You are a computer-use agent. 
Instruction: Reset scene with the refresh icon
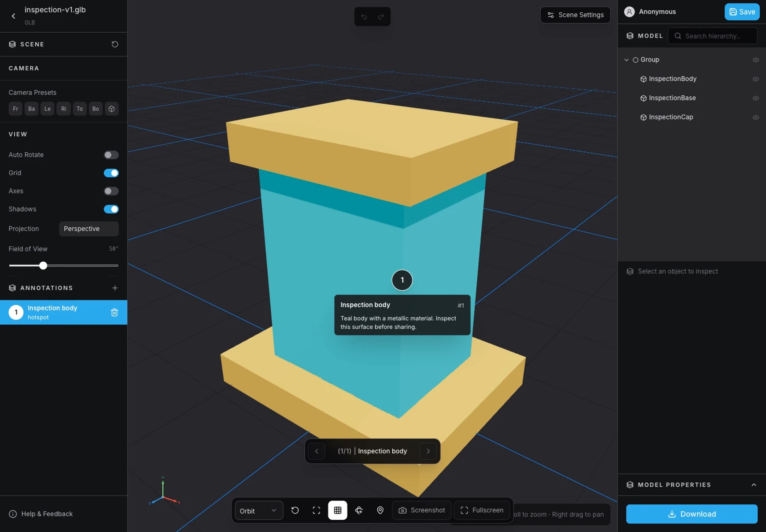point(115,44)
